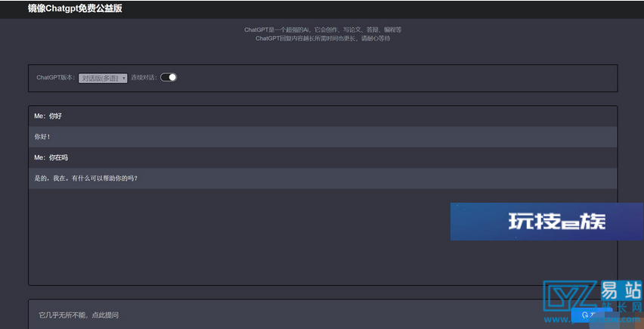Click the line ChatGPT回复内容越长所需时间也更长

tap(323, 39)
